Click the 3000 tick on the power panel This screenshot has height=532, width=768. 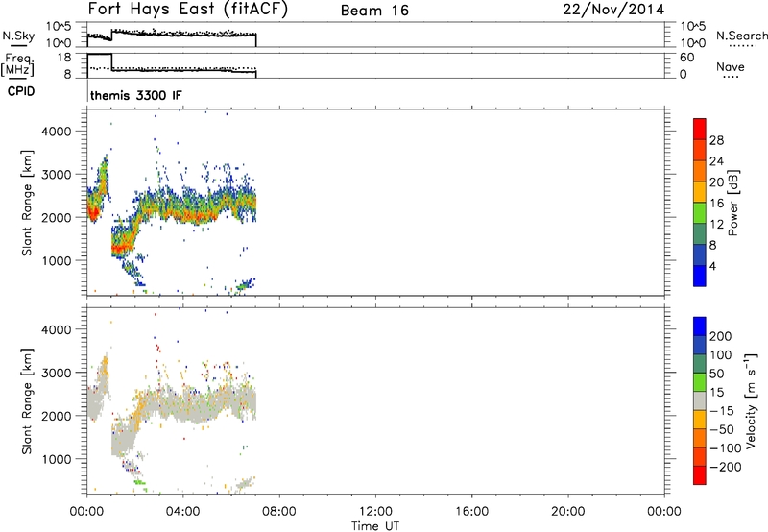pyautogui.click(x=56, y=175)
